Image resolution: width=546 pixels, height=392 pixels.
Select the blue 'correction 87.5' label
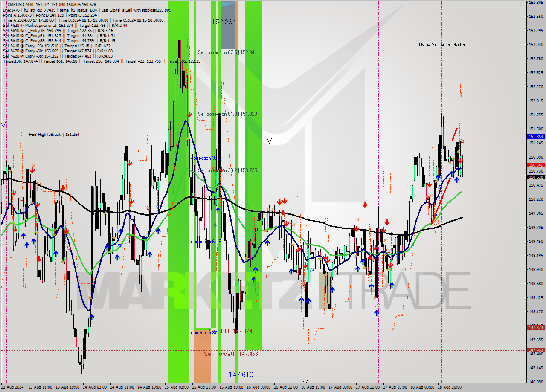[206, 333]
